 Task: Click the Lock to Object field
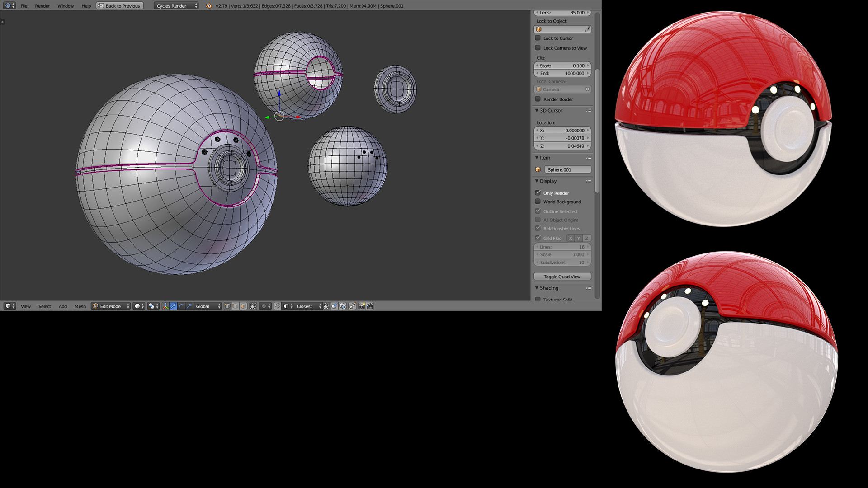coord(562,29)
